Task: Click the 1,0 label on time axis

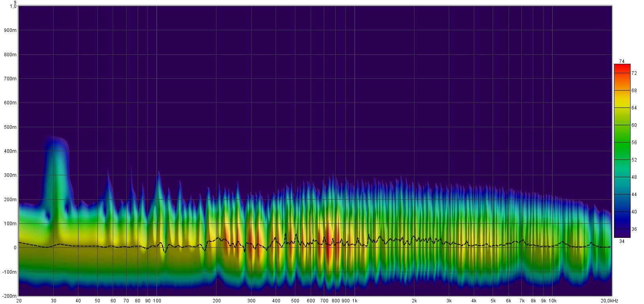Action: pos(13,6)
